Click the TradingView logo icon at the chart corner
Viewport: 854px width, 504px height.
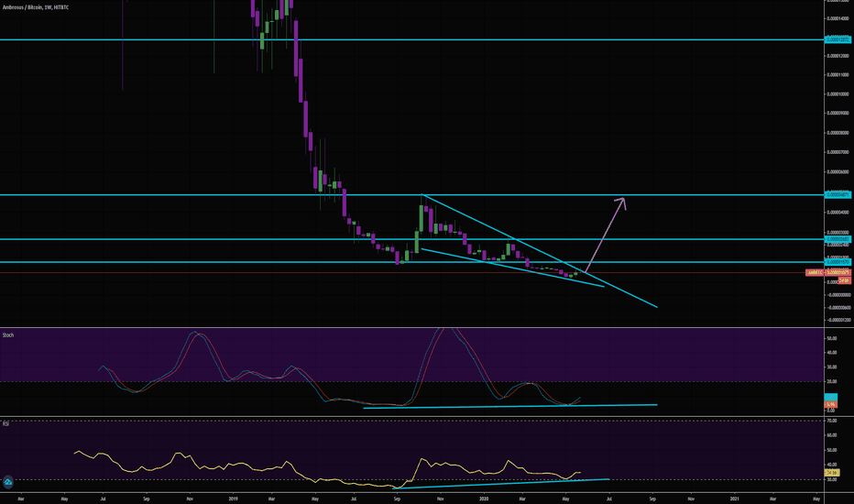point(7,482)
